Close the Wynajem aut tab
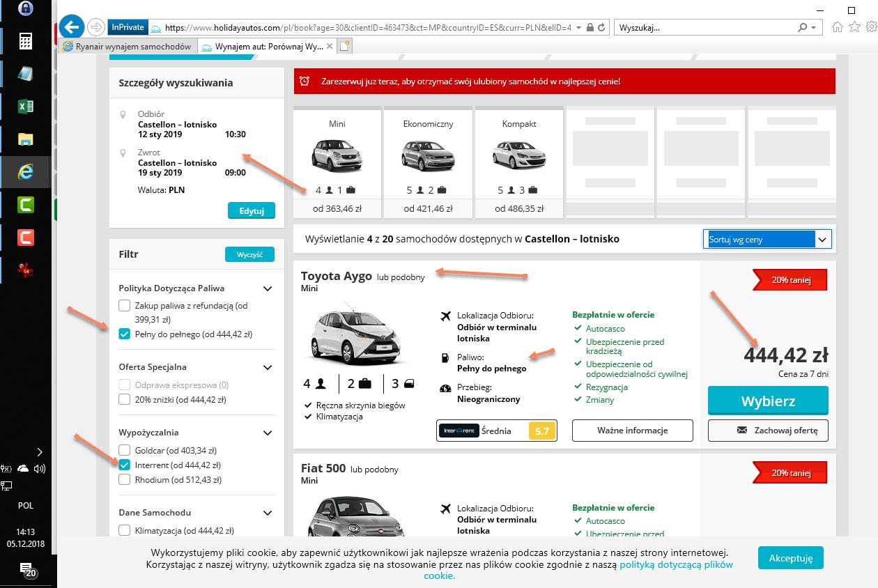 coord(330,46)
